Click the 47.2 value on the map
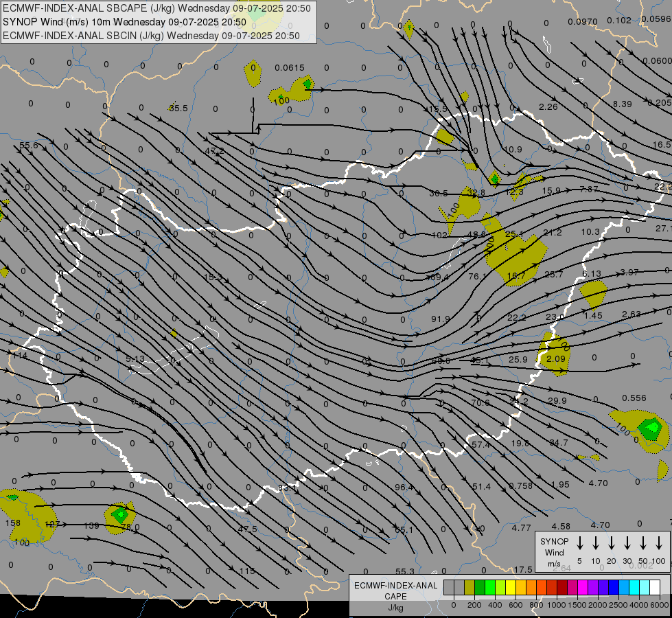The width and height of the screenshot is (672, 618). [x=214, y=151]
